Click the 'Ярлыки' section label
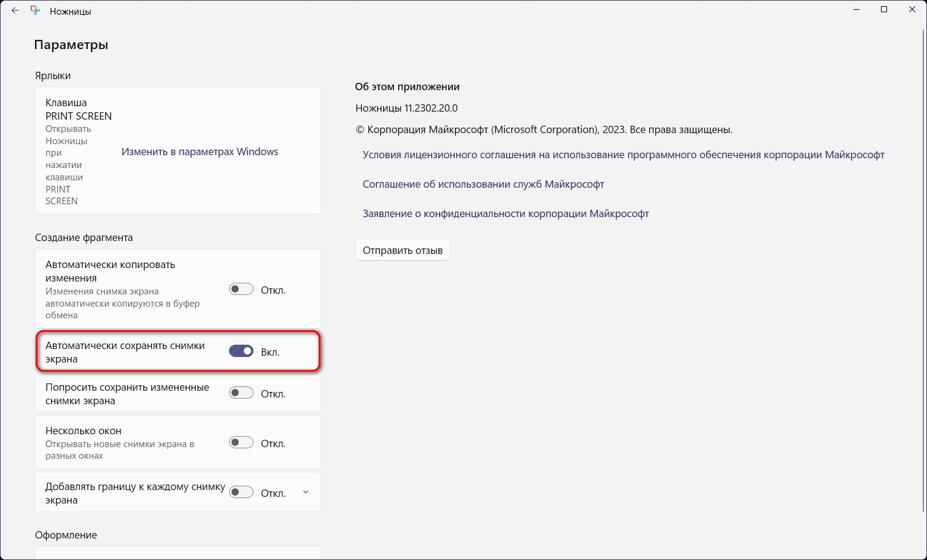 coord(53,75)
